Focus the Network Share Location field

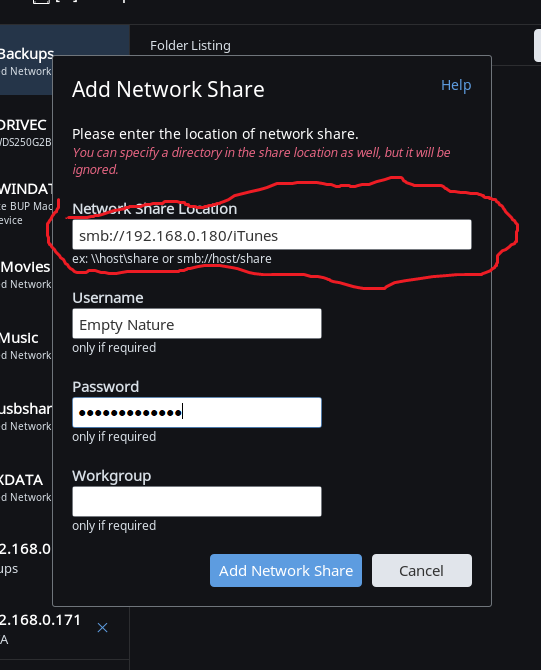(x=272, y=235)
